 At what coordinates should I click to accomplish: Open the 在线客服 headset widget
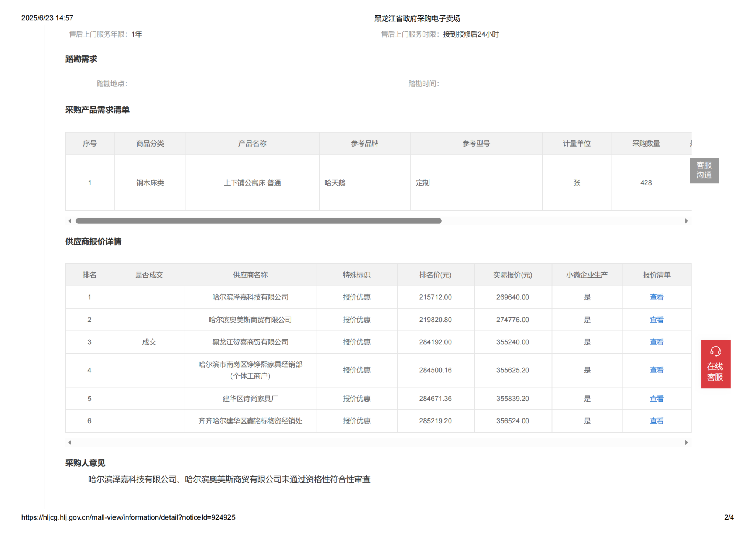point(715,364)
